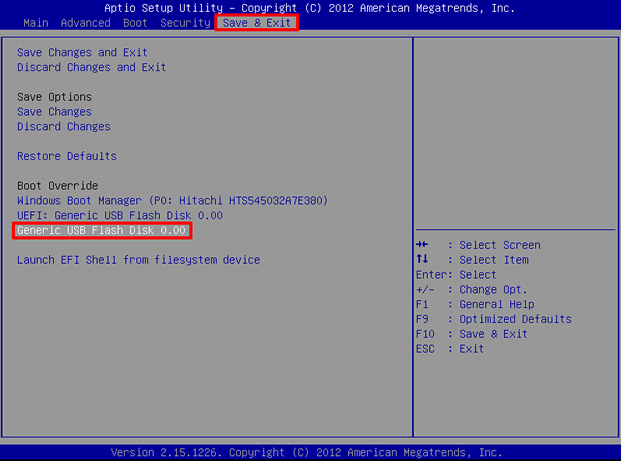Screen dimensions: 621x461
Task: Click the Boot Override heading
Action: [x=58, y=186]
